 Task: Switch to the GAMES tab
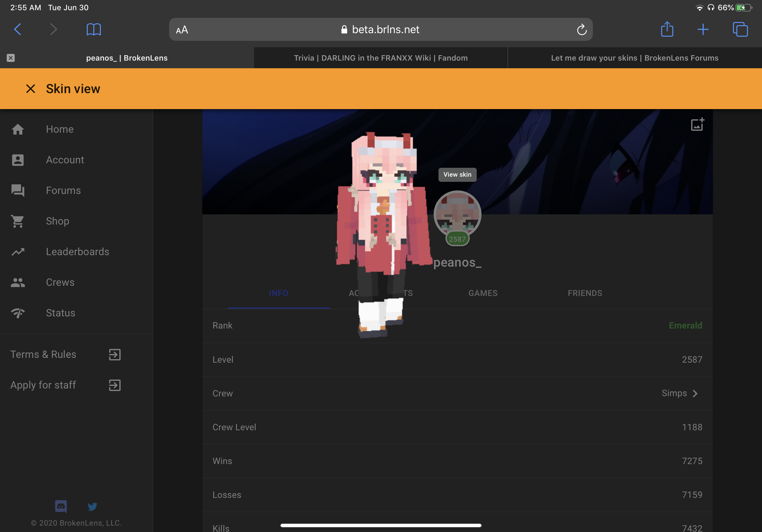483,293
